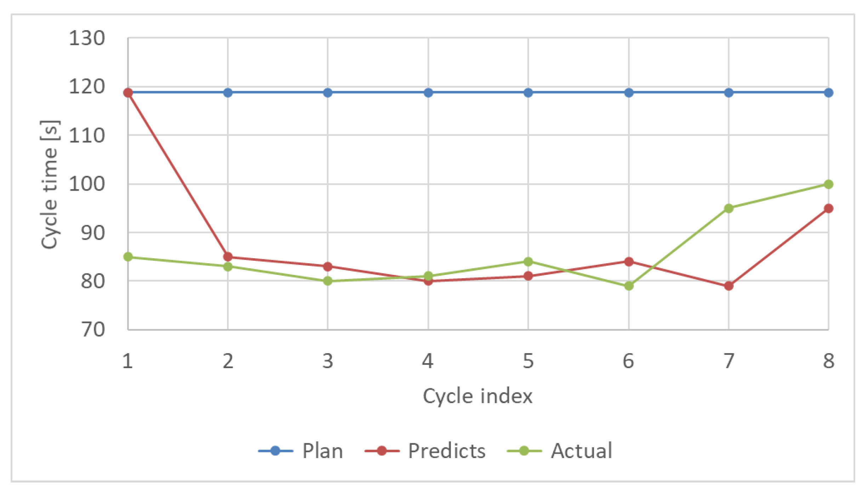Viewport: 868px width, 491px height.
Task: Click the green Actual point at cycle 6
Action: pyautogui.click(x=629, y=286)
